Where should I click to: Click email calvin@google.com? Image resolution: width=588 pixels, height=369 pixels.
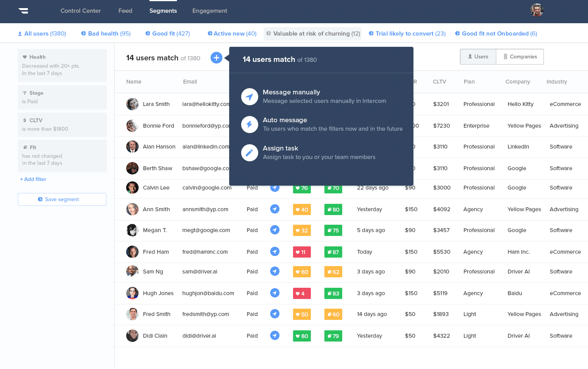point(207,188)
